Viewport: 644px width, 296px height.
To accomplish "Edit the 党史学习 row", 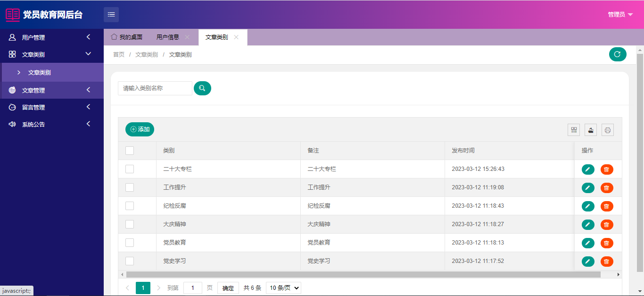I will tap(588, 262).
